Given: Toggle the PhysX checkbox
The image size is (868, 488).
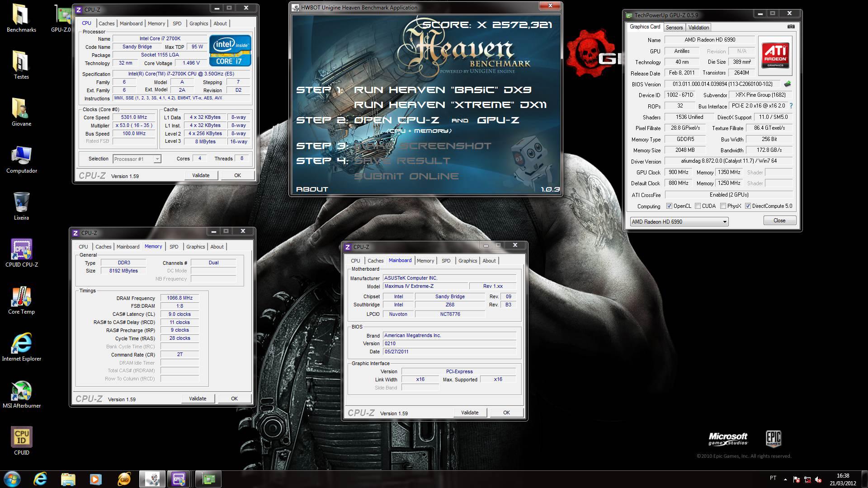Looking at the screenshot, I should click(723, 206).
